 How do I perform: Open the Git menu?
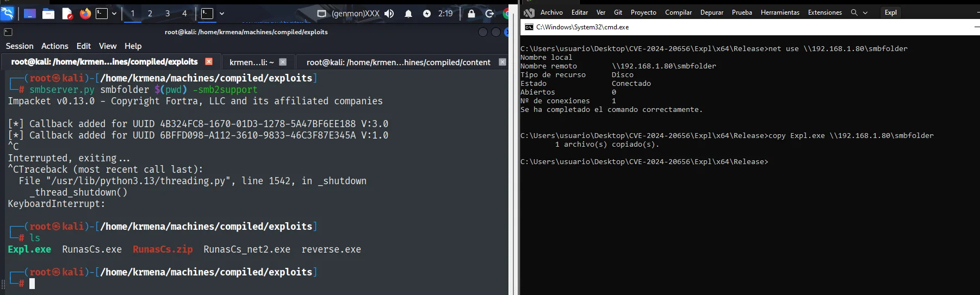(x=618, y=12)
